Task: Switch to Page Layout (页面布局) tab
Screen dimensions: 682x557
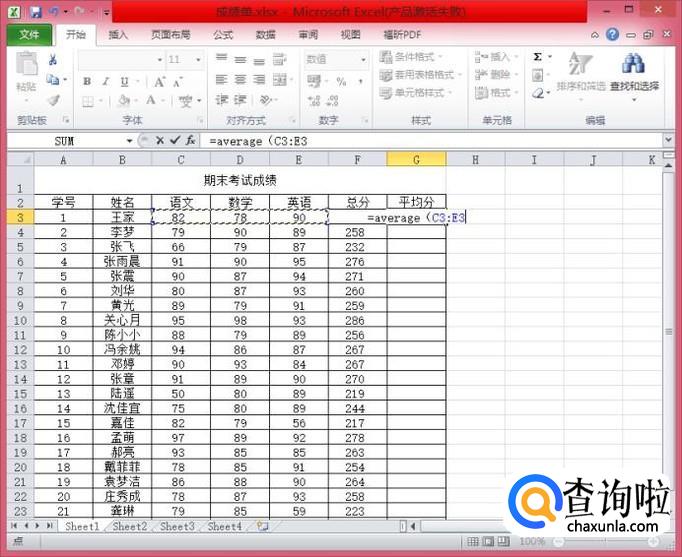Action: click(170, 35)
